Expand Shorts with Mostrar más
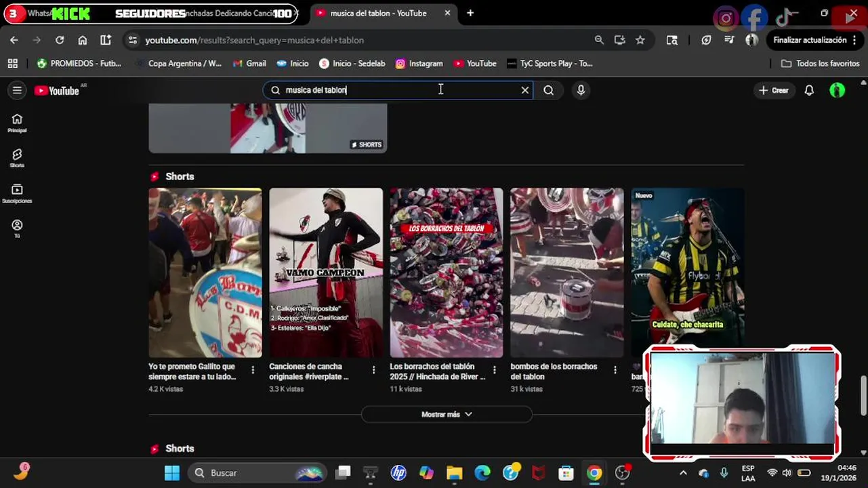The height and width of the screenshot is (488, 868). pyautogui.click(x=447, y=414)
